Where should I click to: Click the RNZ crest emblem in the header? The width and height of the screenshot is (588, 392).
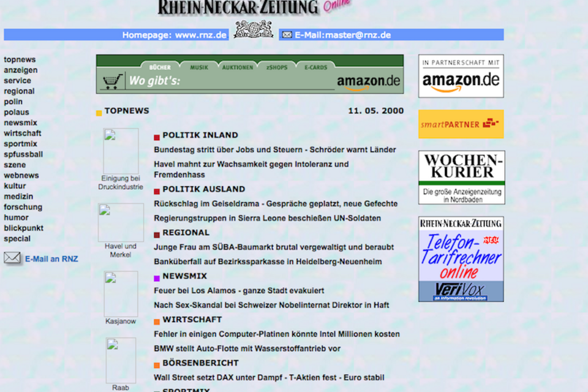pyautogui.click(x=254, y=29)
